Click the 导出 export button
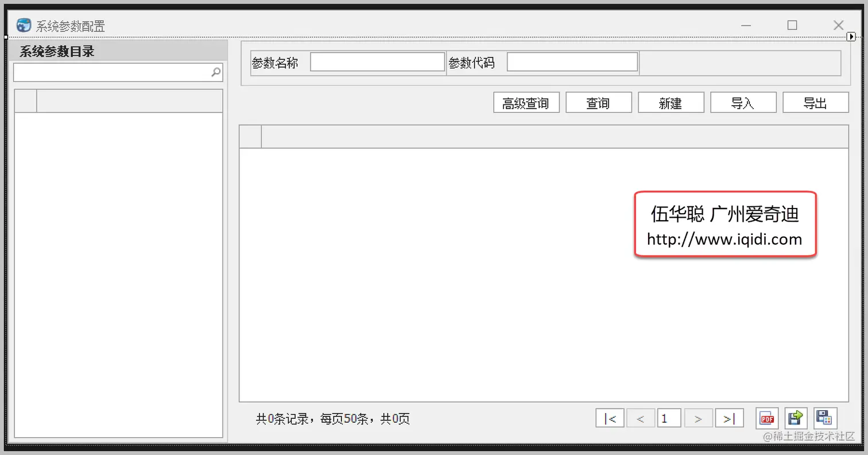Image resolution: width=868 pixels, height=455 pixels. point(816,103)
